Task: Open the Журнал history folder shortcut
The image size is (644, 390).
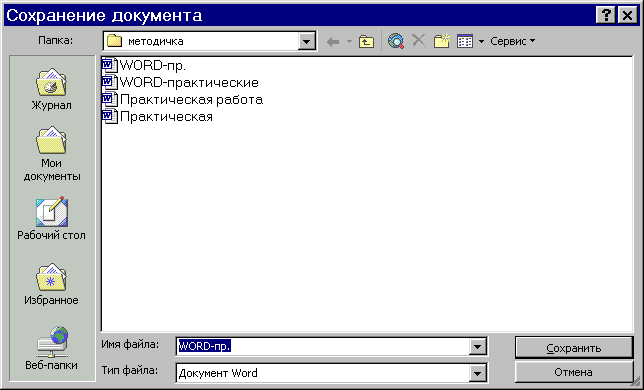Action: click(x=51, y=89)
